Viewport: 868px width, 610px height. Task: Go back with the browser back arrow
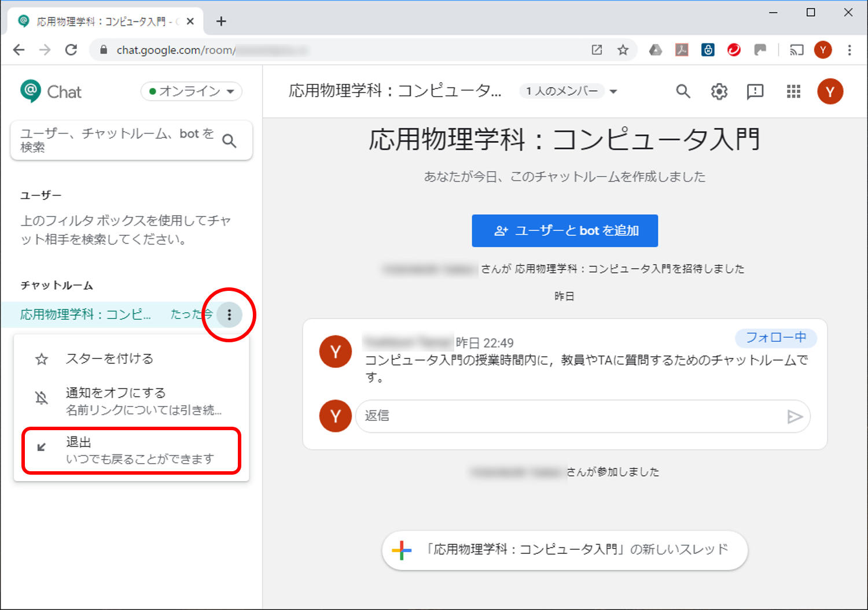click(x=19, y=50)
